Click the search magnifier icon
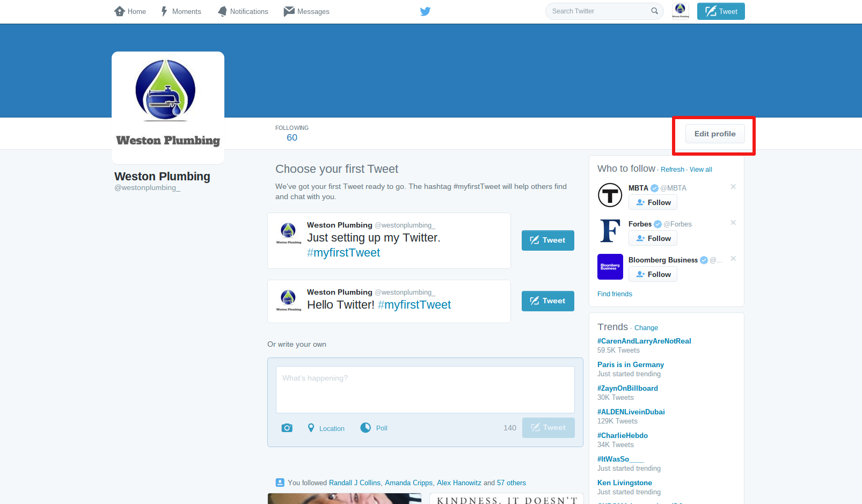This screenshot has height=504, width=862. point(654,11)
